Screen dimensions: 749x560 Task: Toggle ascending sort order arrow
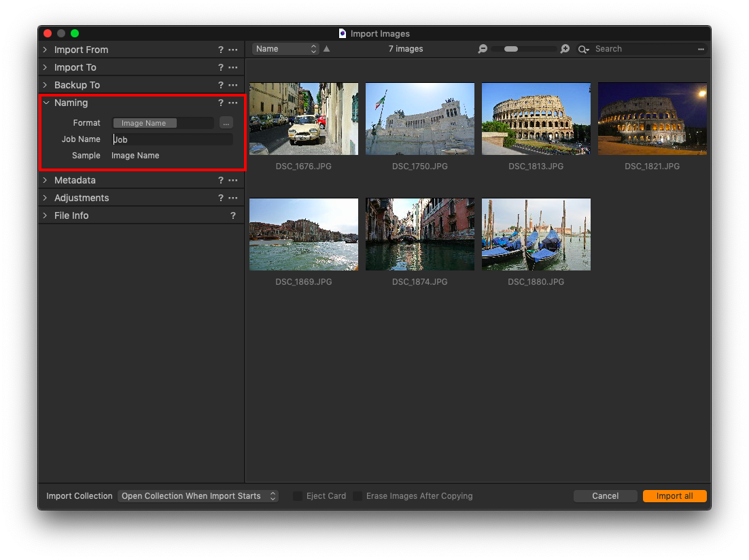point(327,49)
